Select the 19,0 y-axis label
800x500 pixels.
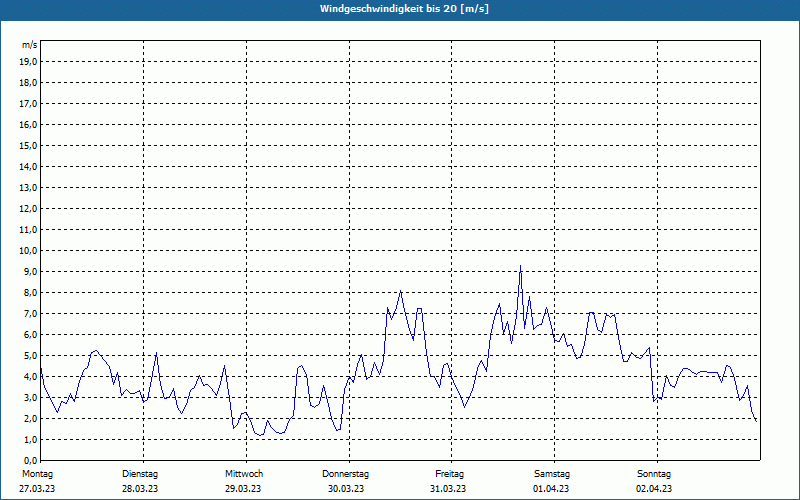pos(28,62)
